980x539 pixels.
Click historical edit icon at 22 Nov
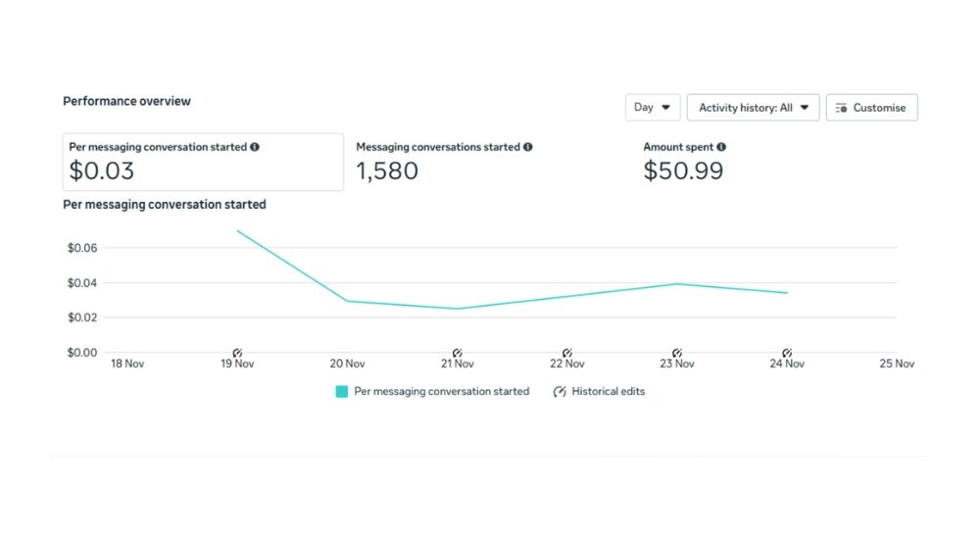(566, 352)
